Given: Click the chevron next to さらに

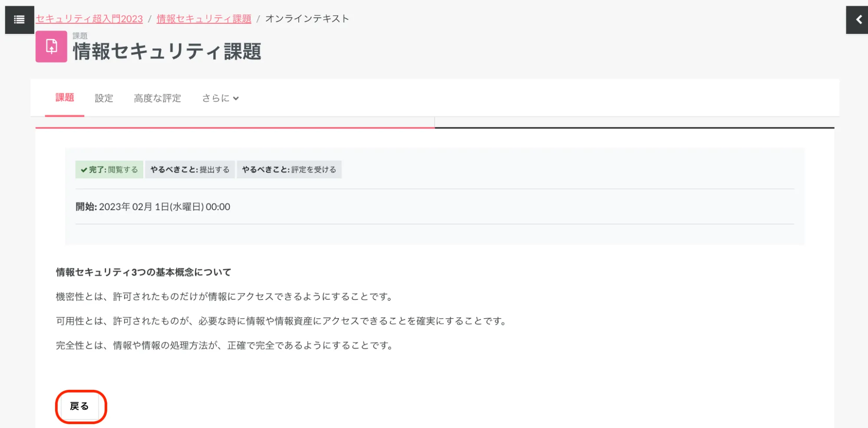Looking at the screenshot, I should coord(236,99).
